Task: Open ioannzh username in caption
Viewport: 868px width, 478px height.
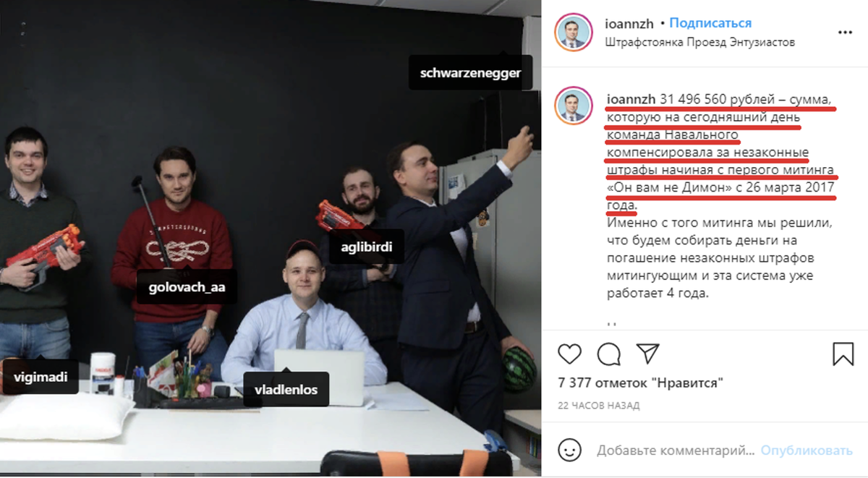Action: click(x=631, y=98)
